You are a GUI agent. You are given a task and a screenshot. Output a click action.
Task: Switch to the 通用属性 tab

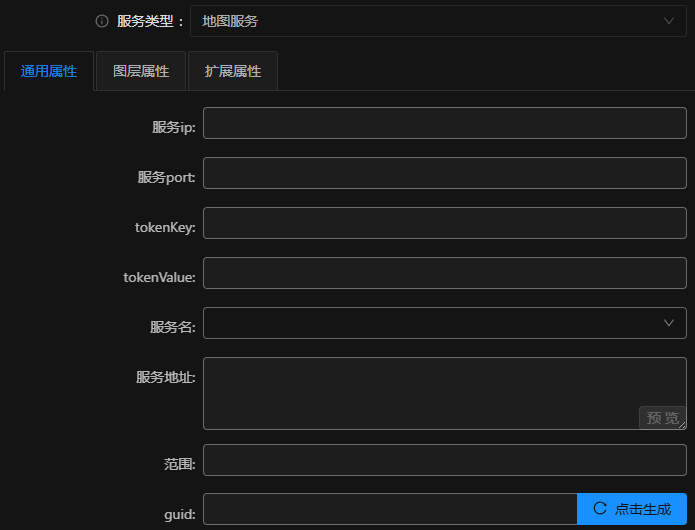49,71
